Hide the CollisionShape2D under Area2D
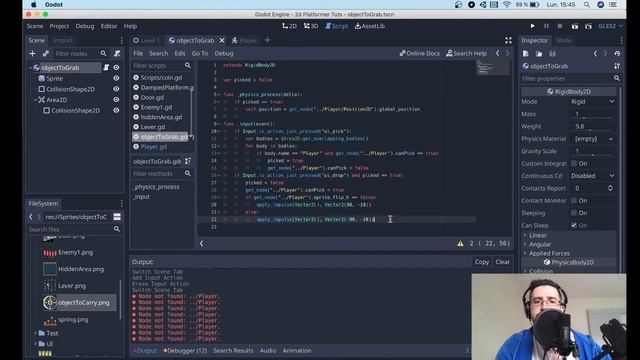 point(116,110)
